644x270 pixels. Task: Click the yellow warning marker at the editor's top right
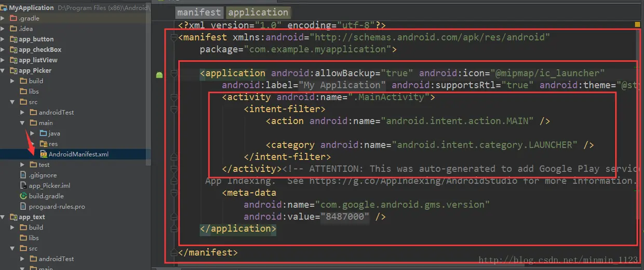(637, 24)
